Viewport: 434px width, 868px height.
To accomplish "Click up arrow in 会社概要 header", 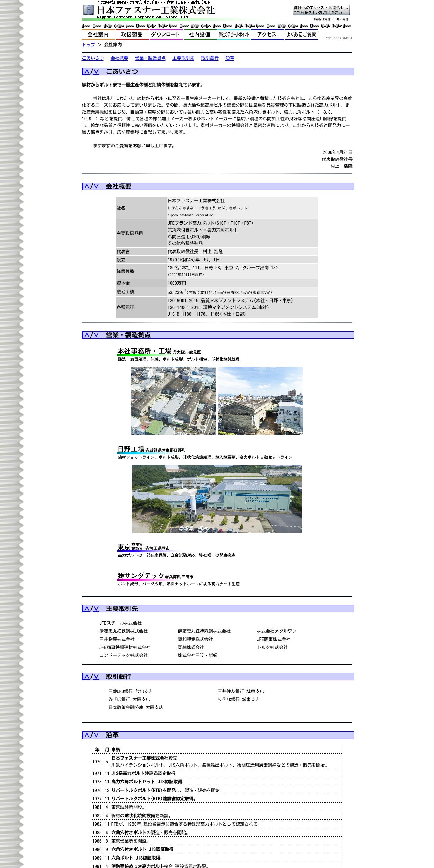I will [87, 186].
